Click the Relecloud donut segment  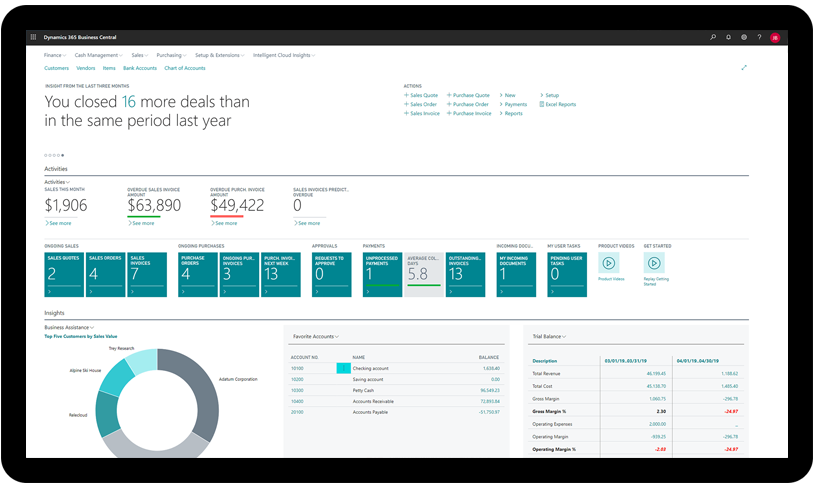108,413
